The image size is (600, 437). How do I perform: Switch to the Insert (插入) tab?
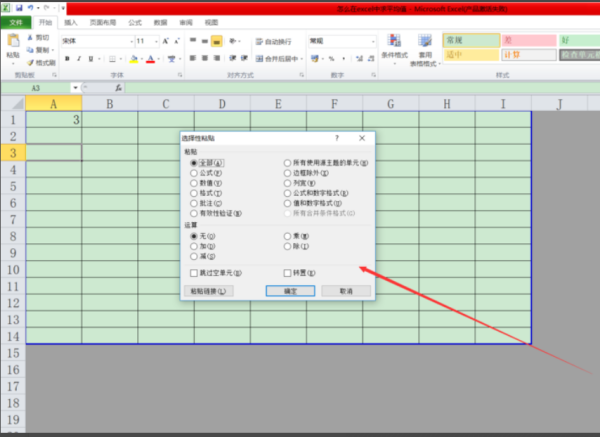click(x=70, y=23)
